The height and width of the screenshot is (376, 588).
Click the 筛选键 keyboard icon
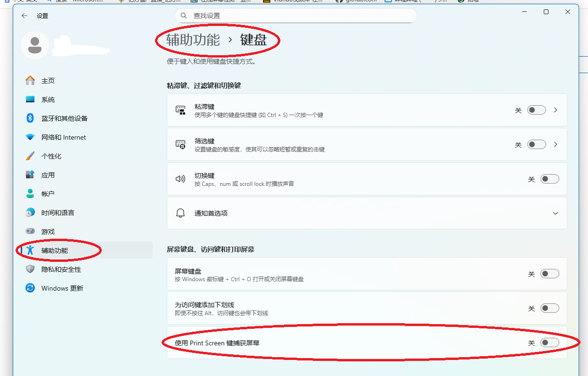[180, 144]
